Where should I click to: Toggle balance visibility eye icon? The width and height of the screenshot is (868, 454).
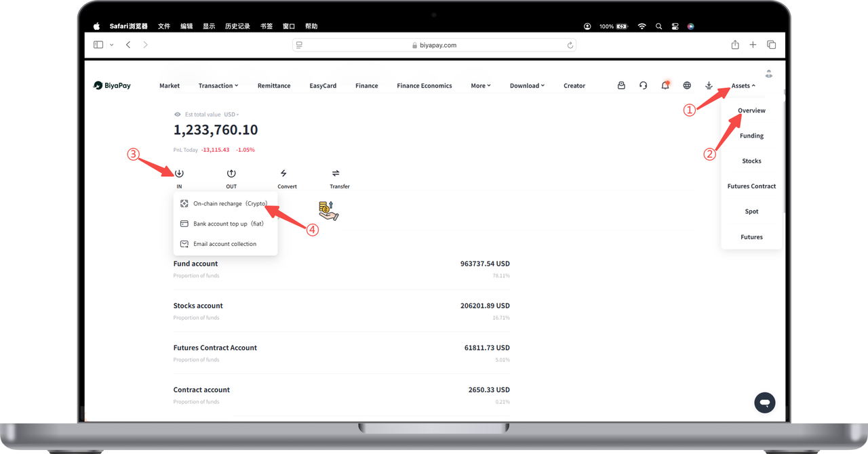tap(178, 115)
